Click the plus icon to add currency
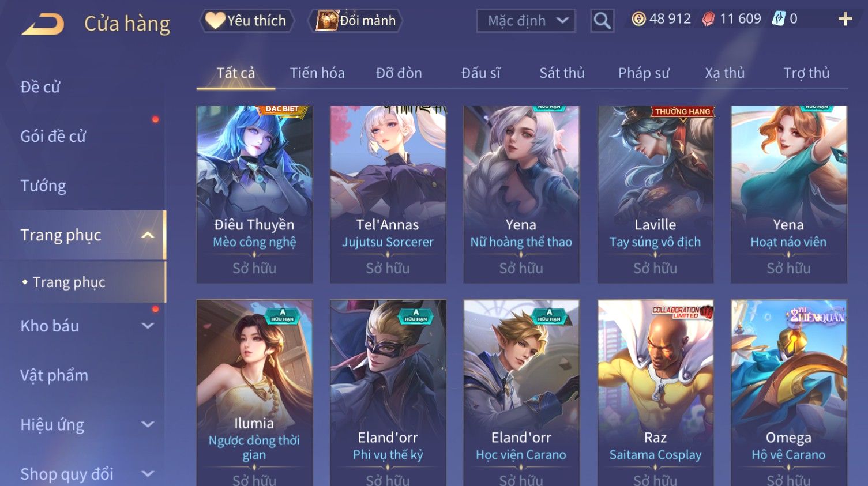This screenshot has width=868, height=486. pos(845,20)
